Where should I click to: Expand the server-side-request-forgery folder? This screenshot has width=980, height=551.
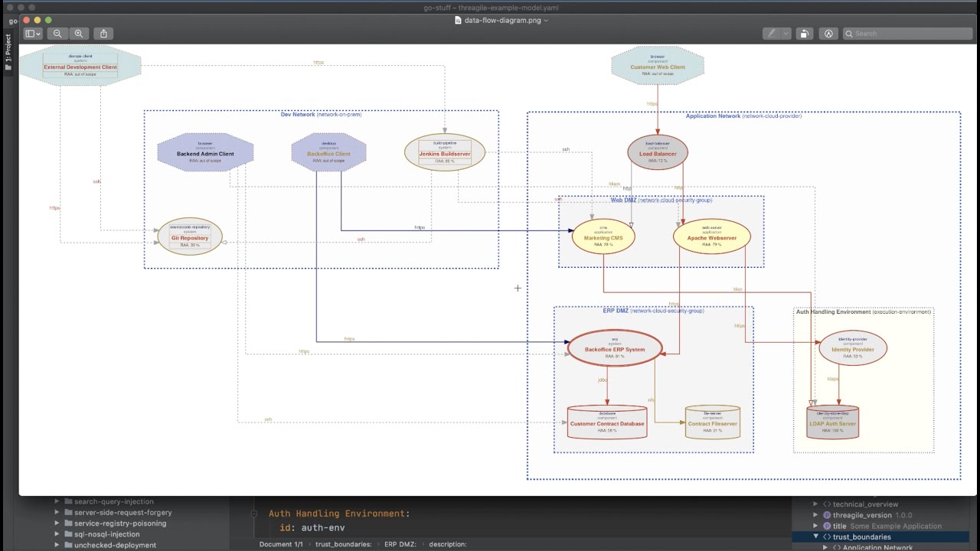(57, 512)
